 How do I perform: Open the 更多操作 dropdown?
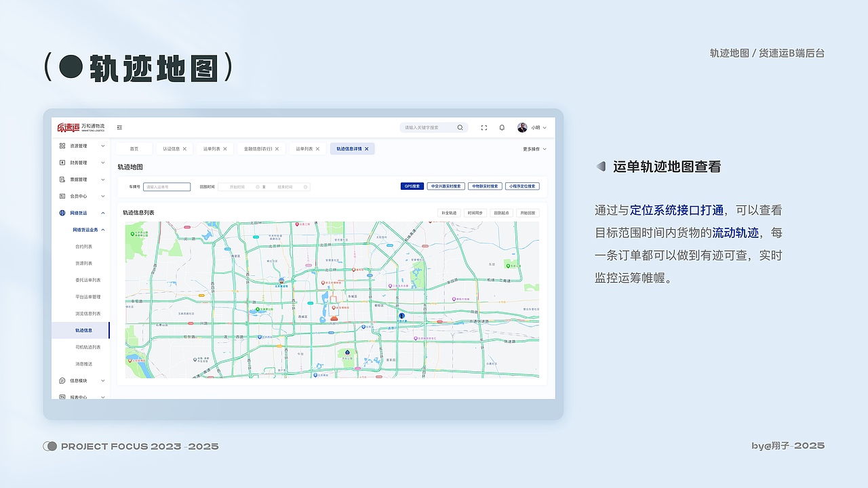(532, 148)
